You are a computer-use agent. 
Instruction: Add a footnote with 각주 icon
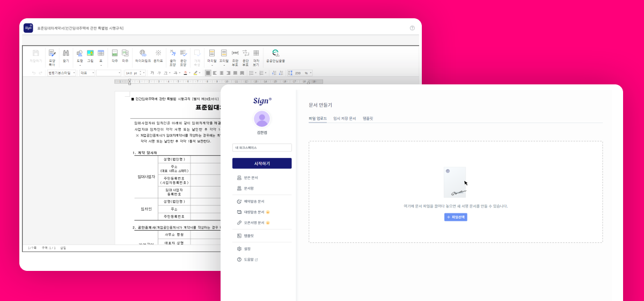[114, 56]
